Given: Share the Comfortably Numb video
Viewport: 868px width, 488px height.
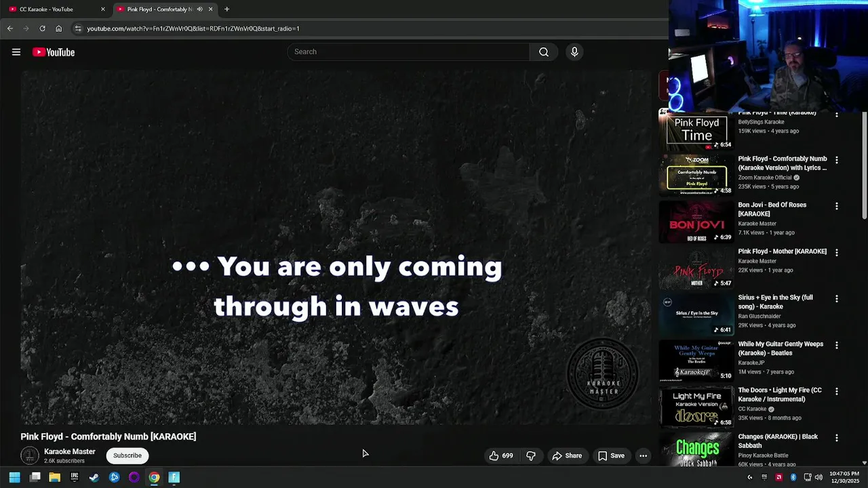Looking at the screenshot, I should [x=567, y=455].
